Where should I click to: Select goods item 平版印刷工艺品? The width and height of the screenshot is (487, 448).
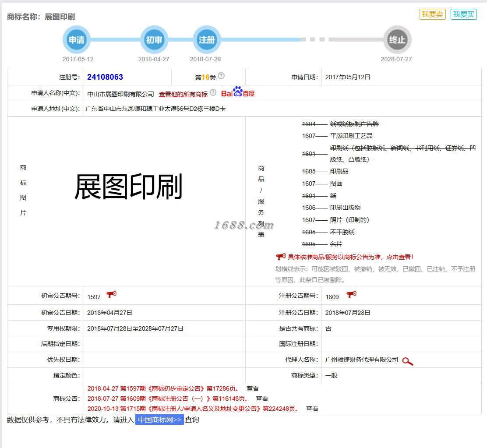351,136
